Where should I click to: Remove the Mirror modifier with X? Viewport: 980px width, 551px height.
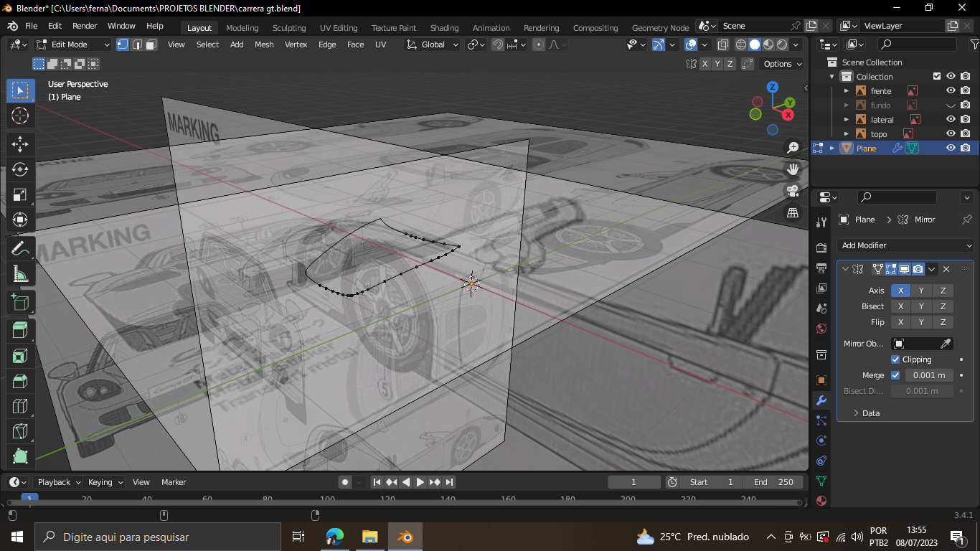point(946,269)
